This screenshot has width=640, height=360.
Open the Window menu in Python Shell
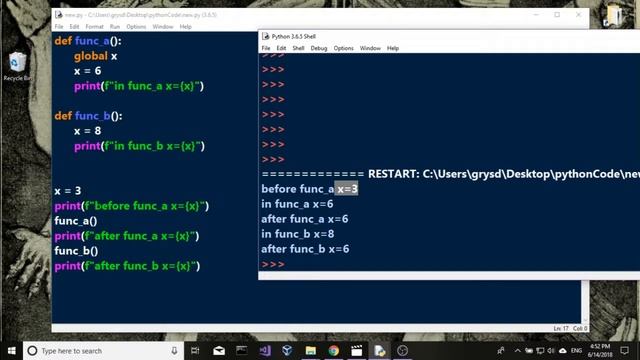pos(370,48)
